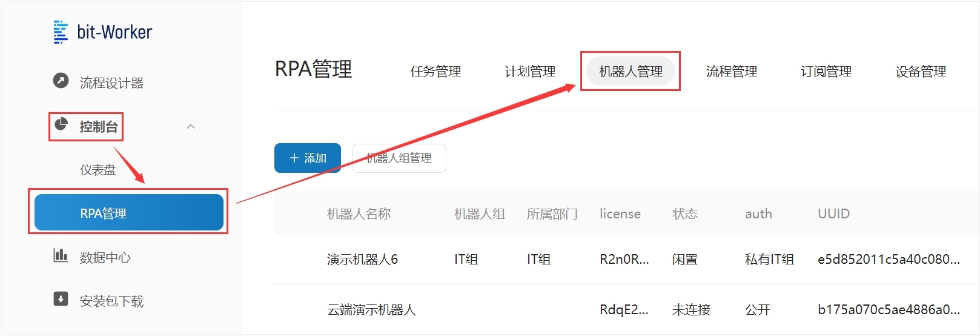
Task: Click the 控制台 pie chart icon
Action: point(61,124)
